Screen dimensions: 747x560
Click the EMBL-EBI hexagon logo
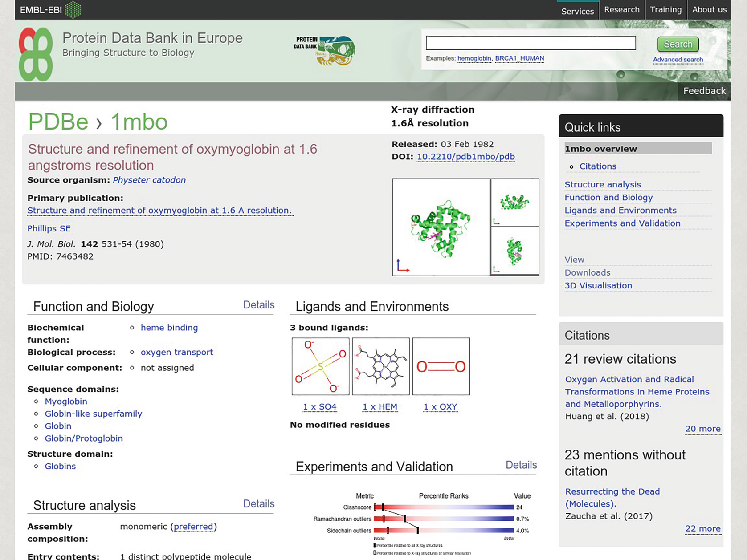click(73, 9)
